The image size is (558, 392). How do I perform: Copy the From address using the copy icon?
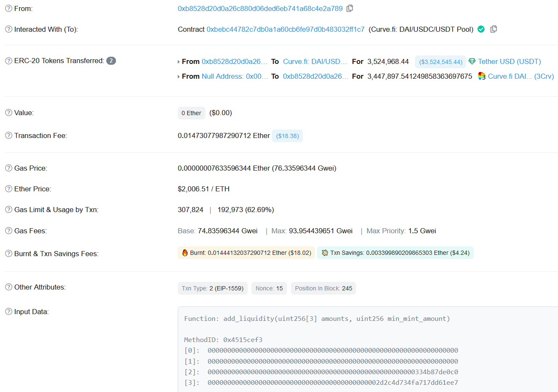[350, 8]
